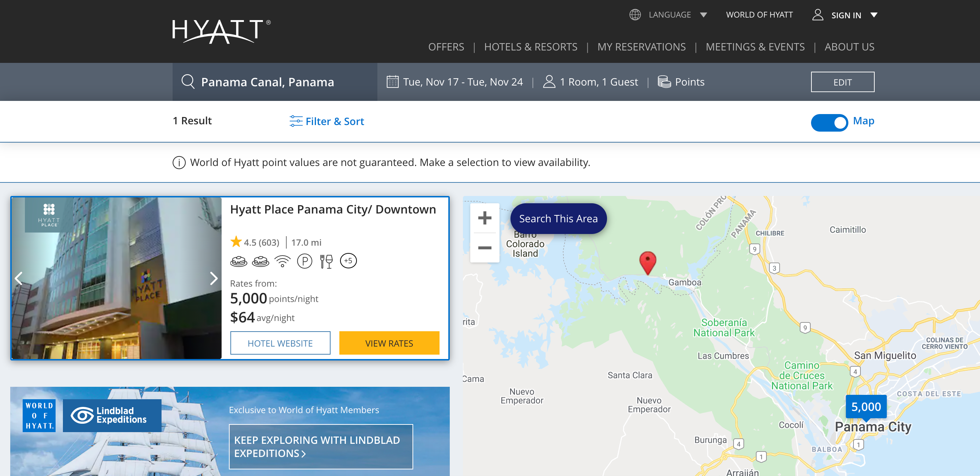
Task: Open Filter & Sort options
Action: [x=327, y=121]
